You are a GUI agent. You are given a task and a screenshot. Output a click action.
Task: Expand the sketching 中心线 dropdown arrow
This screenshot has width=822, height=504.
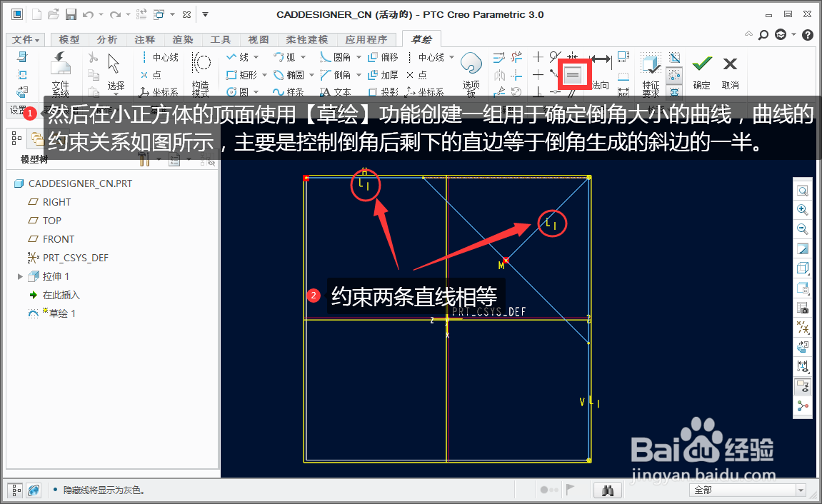pos(452,57)
